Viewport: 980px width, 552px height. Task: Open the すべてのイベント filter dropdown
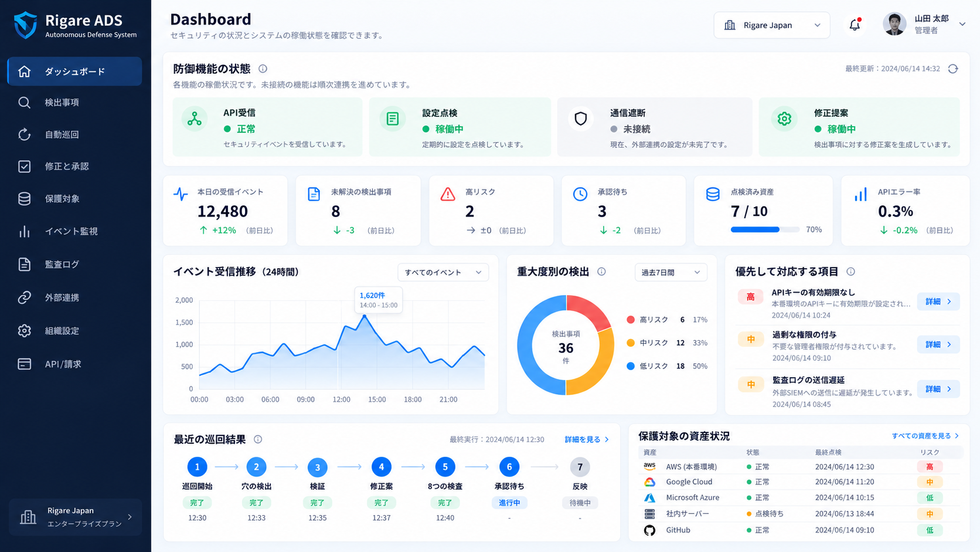(443, 272)
